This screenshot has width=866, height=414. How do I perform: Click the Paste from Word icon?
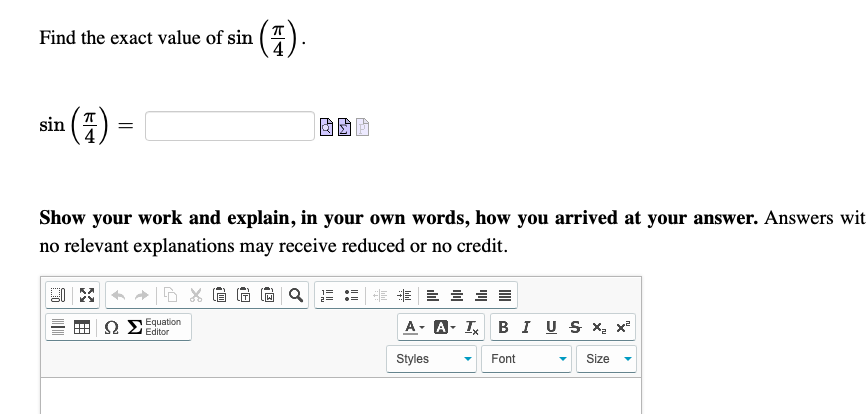pyautogui.click(x=268, y=295)
